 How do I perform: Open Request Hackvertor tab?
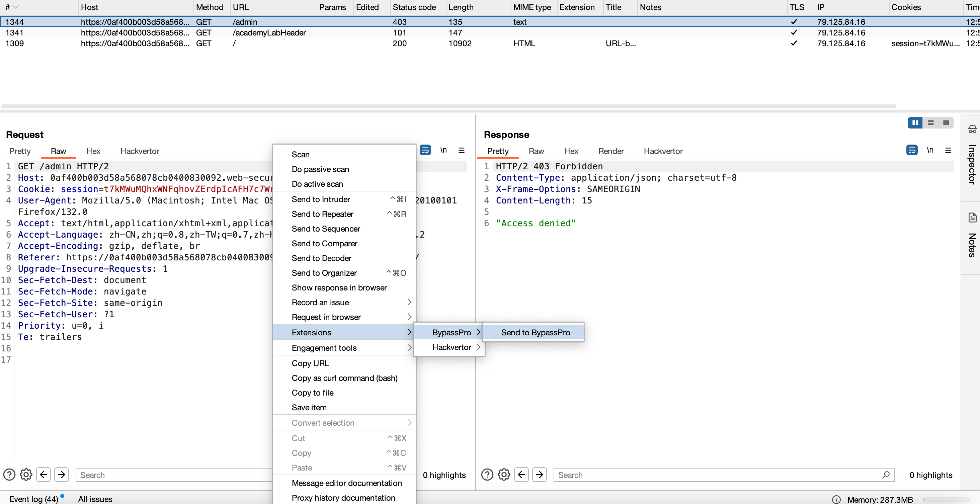click(140, 151)
